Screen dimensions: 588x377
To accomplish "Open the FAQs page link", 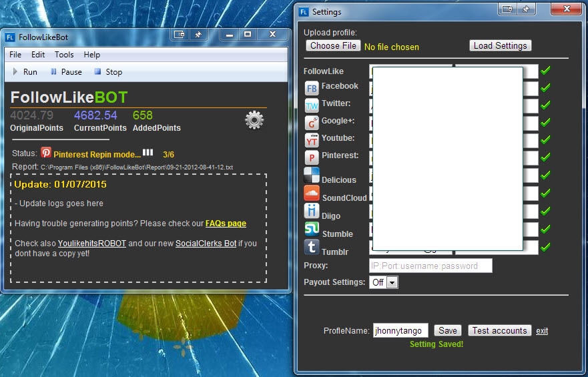I will 226,224.
